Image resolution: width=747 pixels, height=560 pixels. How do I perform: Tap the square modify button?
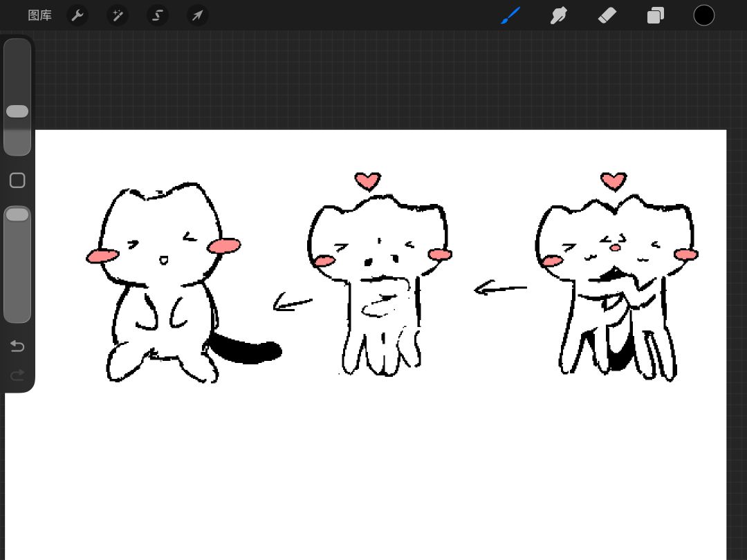(x=17, y=180)
